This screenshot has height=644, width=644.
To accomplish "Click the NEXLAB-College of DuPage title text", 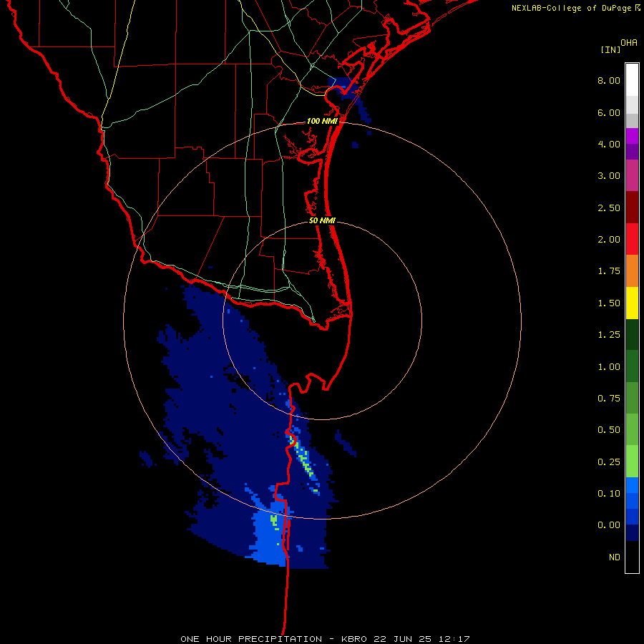I will pyautogui.click(x=571, y=8).
